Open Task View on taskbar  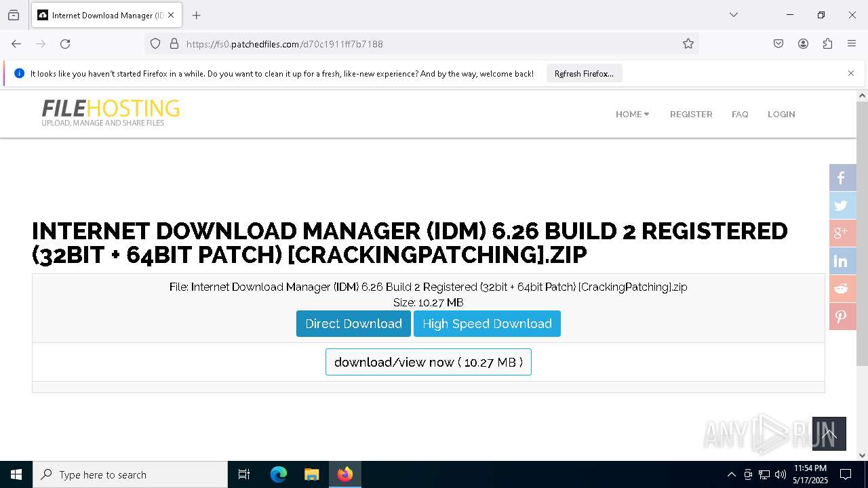coord(244,474)
